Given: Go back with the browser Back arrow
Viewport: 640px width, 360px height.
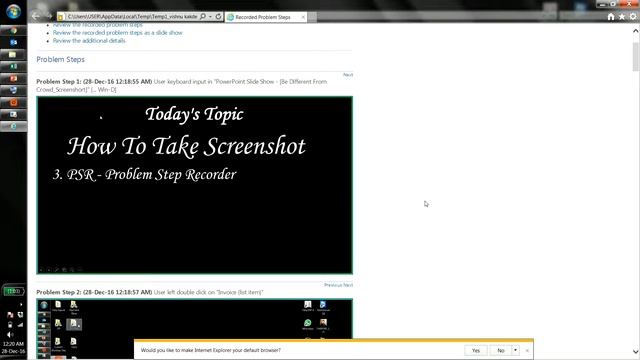Looking at the screenshot, I should (x=36, y=16).
